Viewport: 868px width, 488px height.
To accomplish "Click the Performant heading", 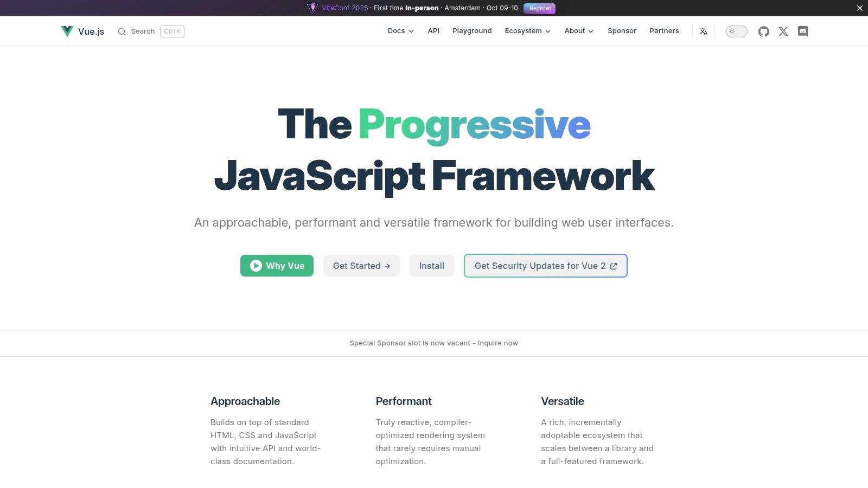I will pos(404,401).
